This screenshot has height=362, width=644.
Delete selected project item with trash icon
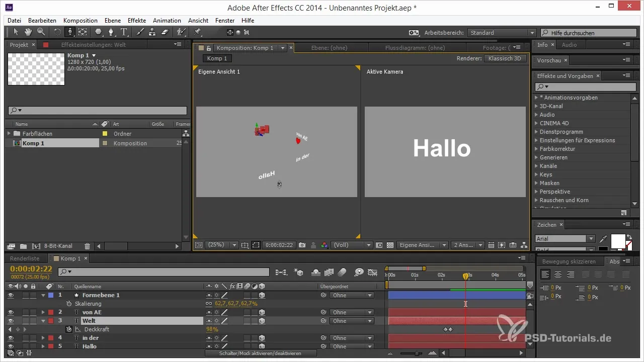coord(87,246)
